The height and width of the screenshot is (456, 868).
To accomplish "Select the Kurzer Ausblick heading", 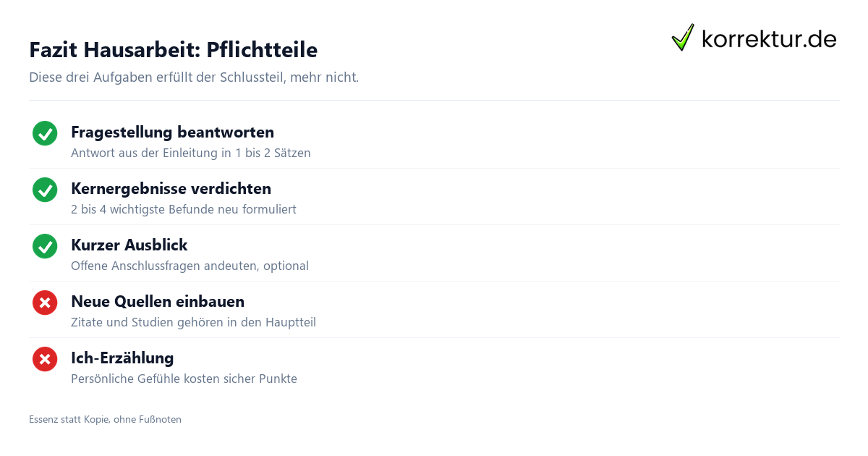I will click(x=129, y=245).
